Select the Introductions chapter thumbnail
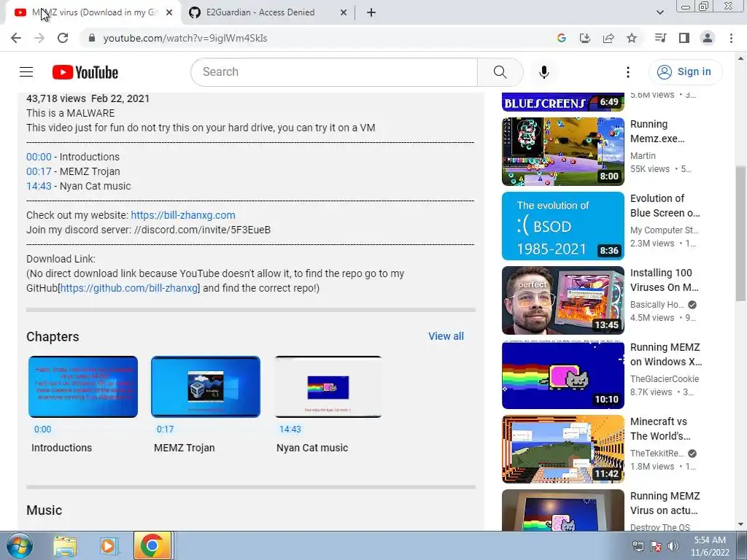 click(83, 386)
